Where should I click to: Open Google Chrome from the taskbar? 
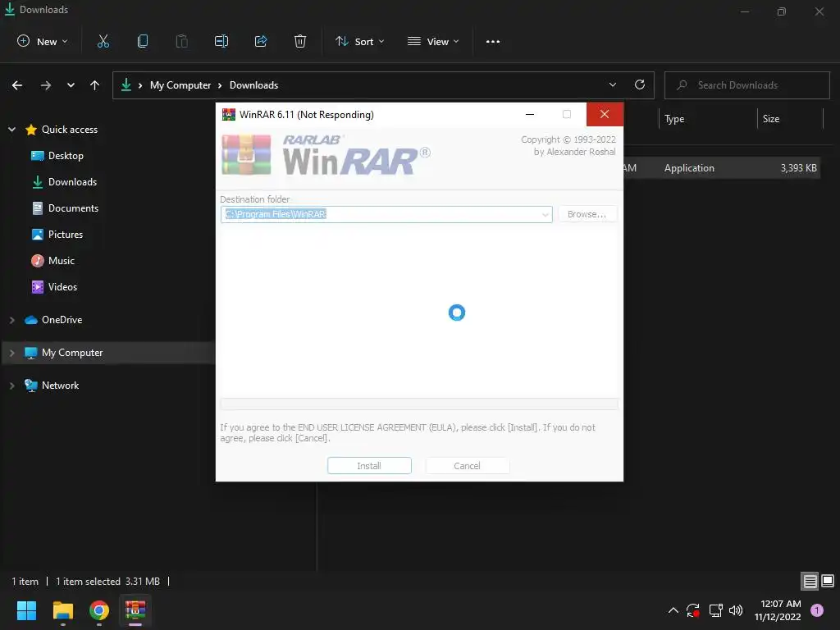pos(99,610)
